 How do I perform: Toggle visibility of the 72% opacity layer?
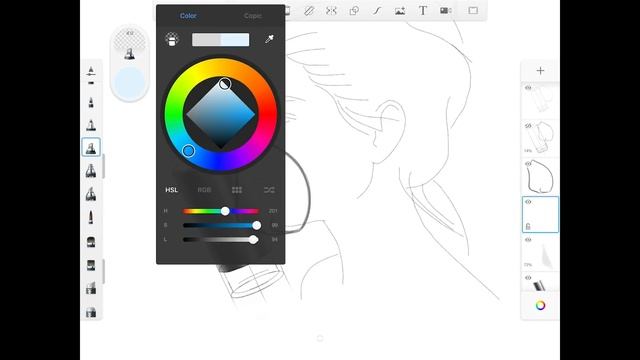528,240
